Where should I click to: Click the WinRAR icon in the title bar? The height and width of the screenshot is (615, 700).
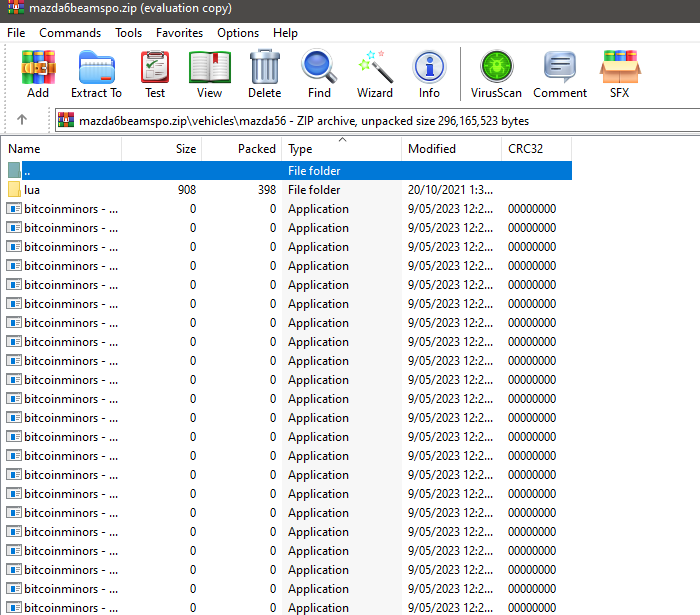pos(16,8)
